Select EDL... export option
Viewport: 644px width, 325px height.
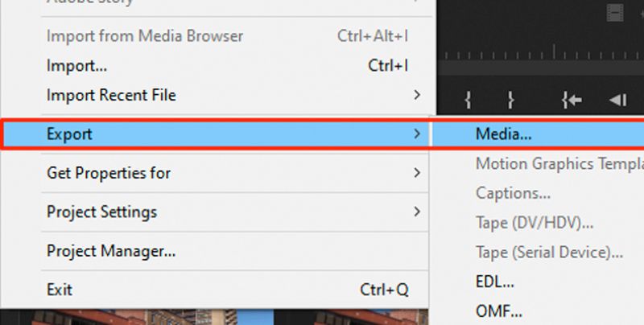[494, 281]
